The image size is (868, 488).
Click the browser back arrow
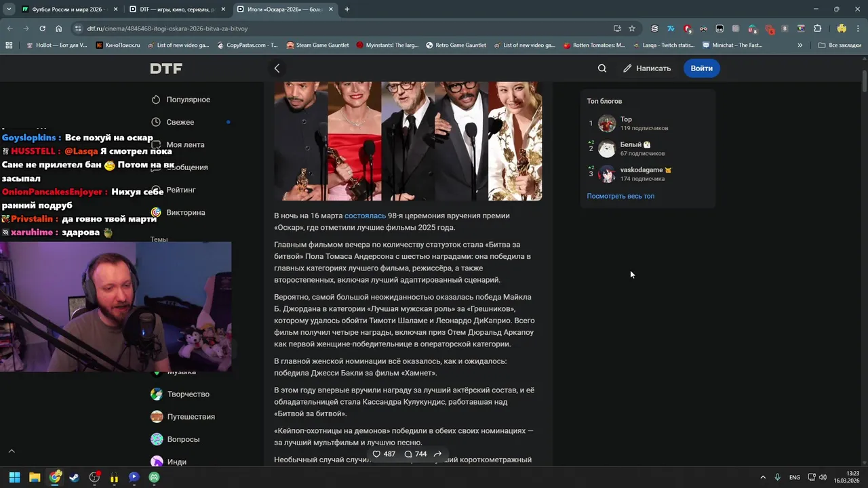coord(10,28)
